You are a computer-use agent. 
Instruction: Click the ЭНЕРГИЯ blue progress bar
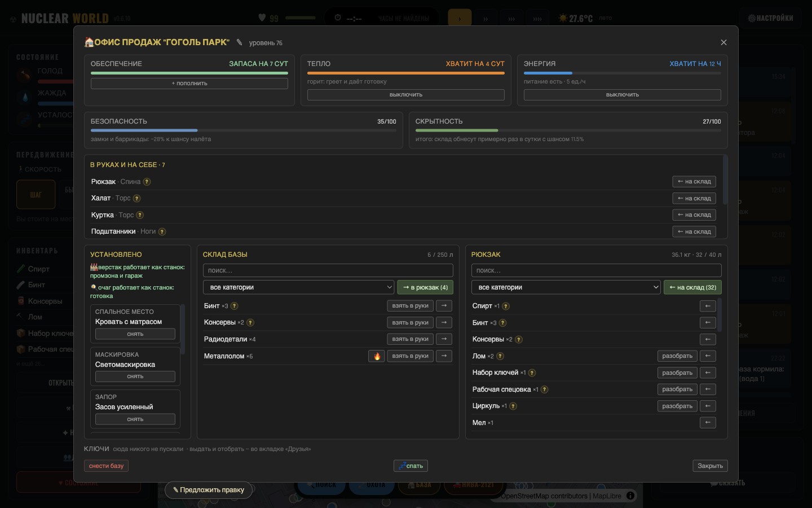[x=623, y=73]
